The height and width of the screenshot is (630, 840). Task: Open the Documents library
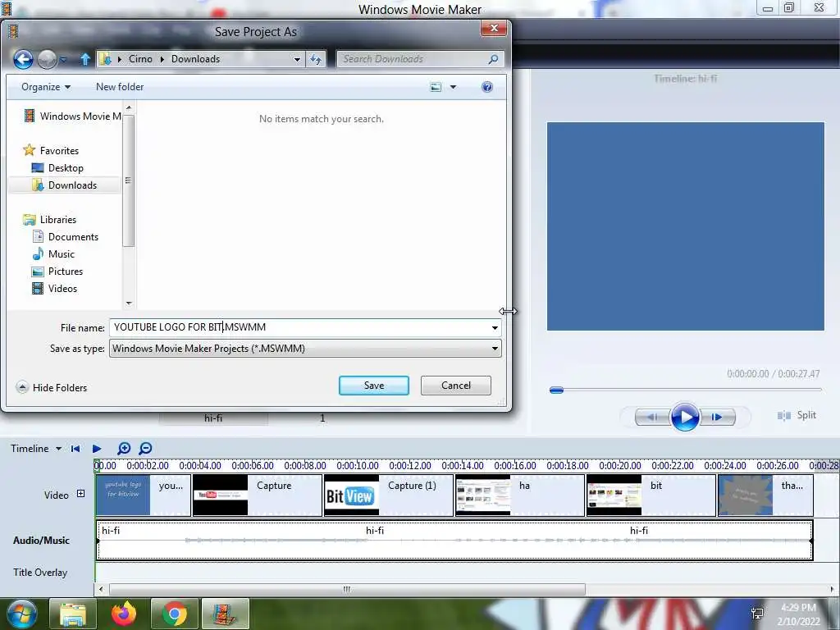pos(66,237)
